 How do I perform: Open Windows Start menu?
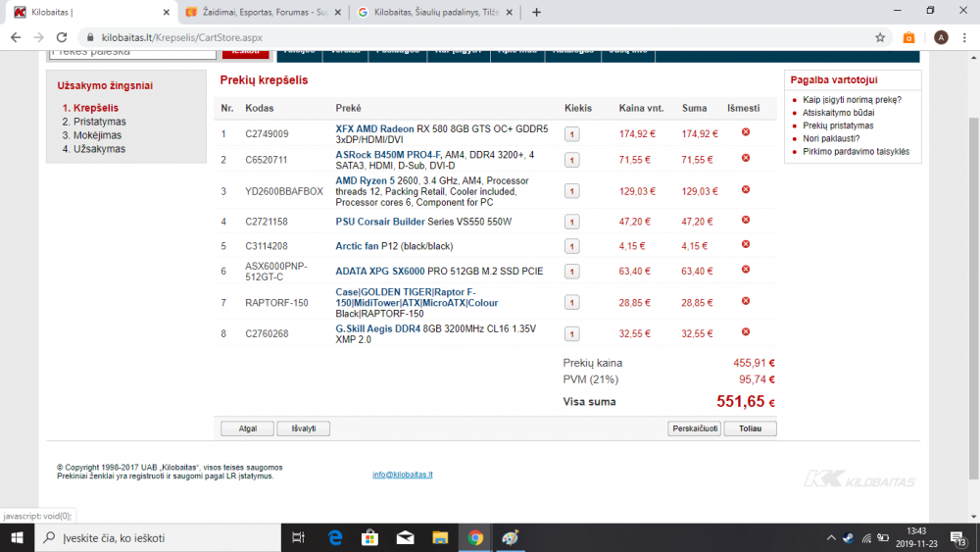17,537
